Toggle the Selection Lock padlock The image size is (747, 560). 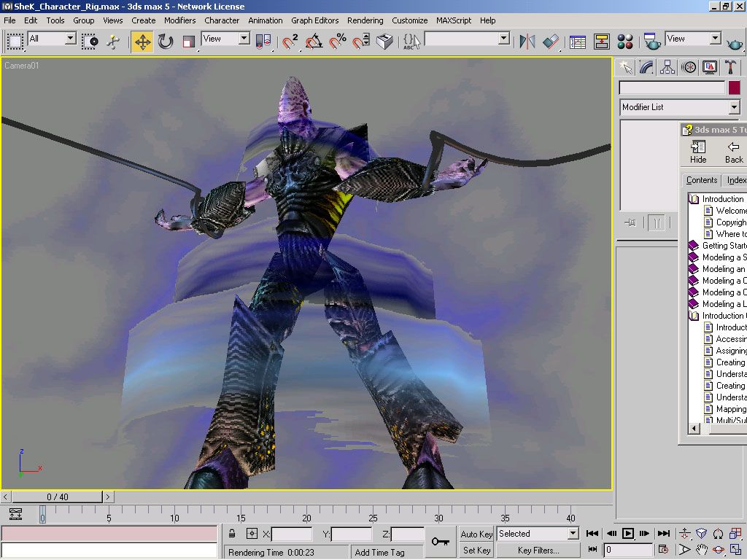[232, 534]
